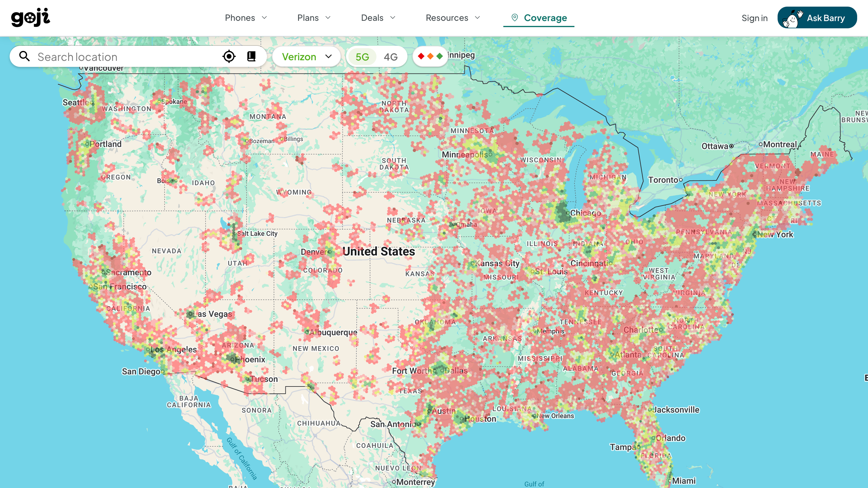Click the "Toronto" city label

click(663, 180)
